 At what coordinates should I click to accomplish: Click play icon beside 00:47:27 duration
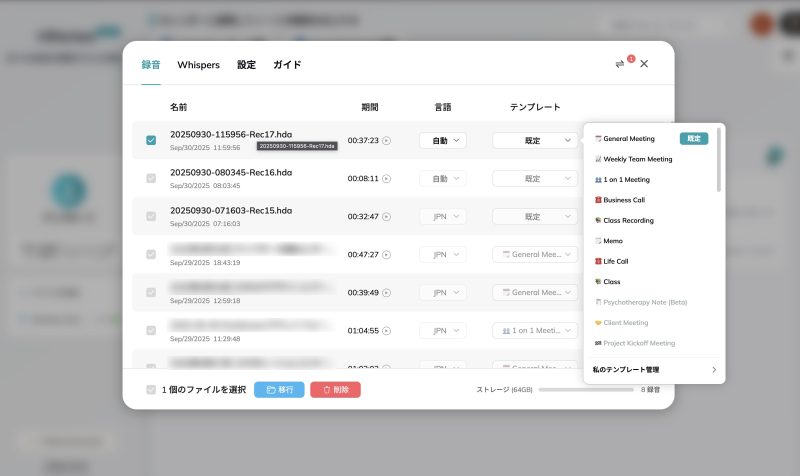[x=387, y=255]
